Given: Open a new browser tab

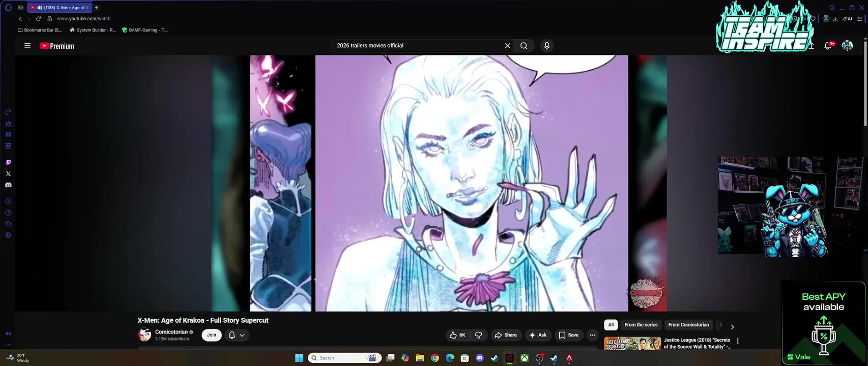Looking at the screenshot, I should tap(96, 8).
